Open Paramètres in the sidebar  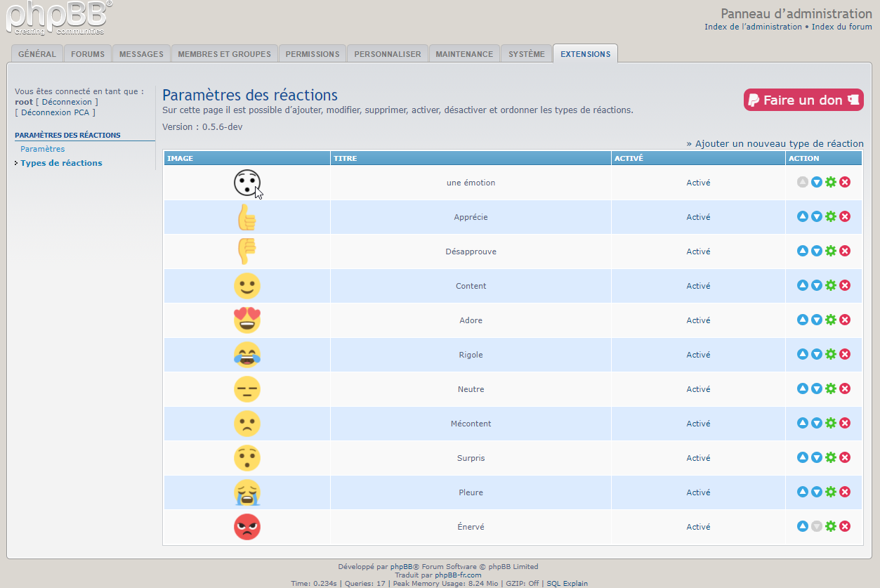pyautogui.click(x=43, y=149)
